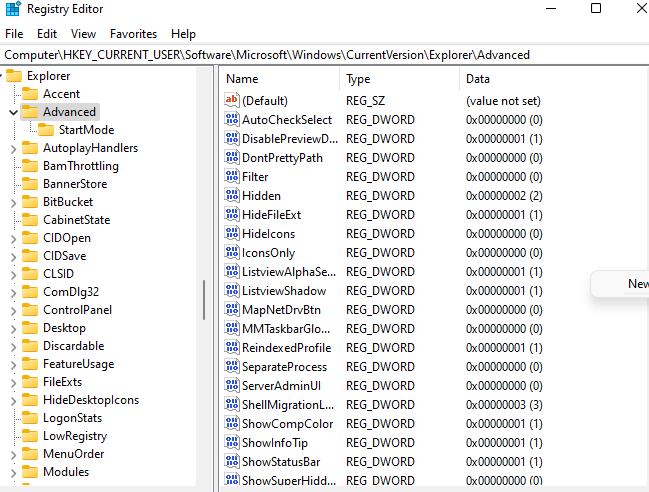Click the DWORD icon beside ReindexedProfile

[232, 348]
